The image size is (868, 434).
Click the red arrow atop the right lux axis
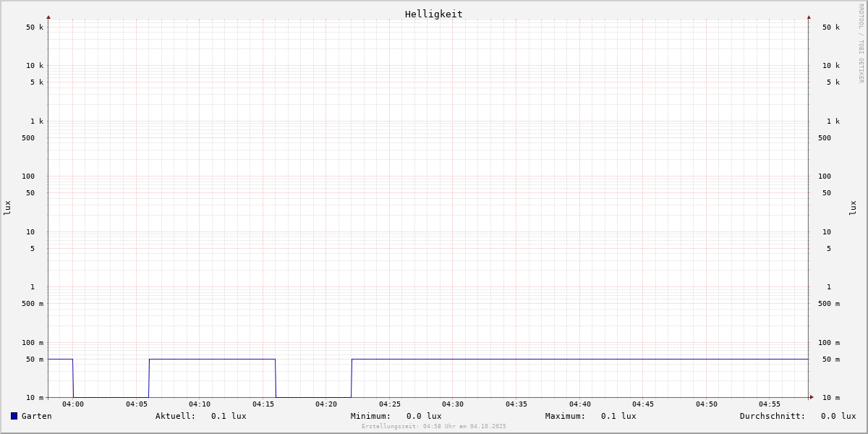pos(809,17)
